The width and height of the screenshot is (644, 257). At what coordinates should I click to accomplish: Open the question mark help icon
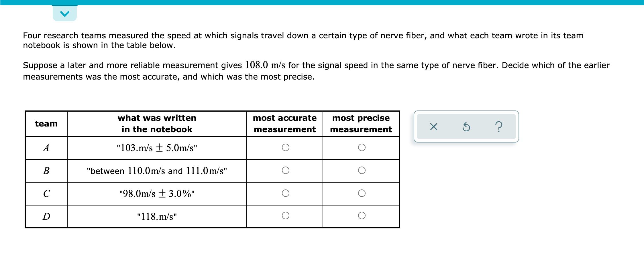pos(499,126)
